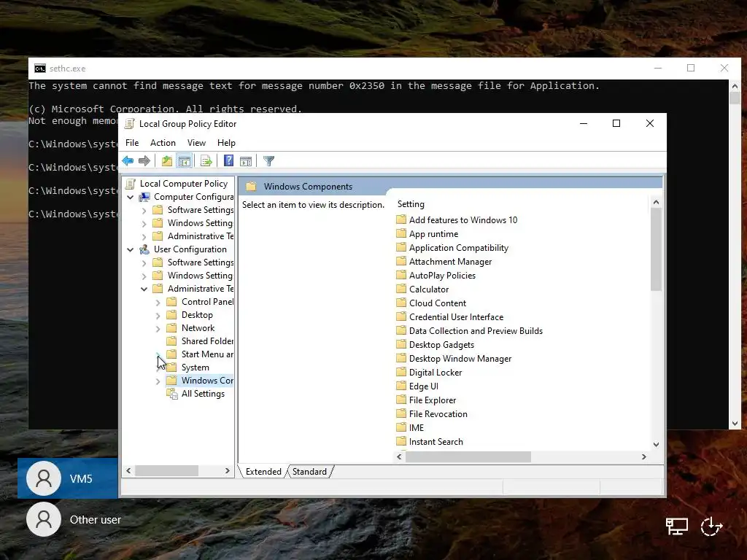Expand Windows Settings under Computer Configuration
The height and width of the screenshot is (560, 747).
[144, 223]
